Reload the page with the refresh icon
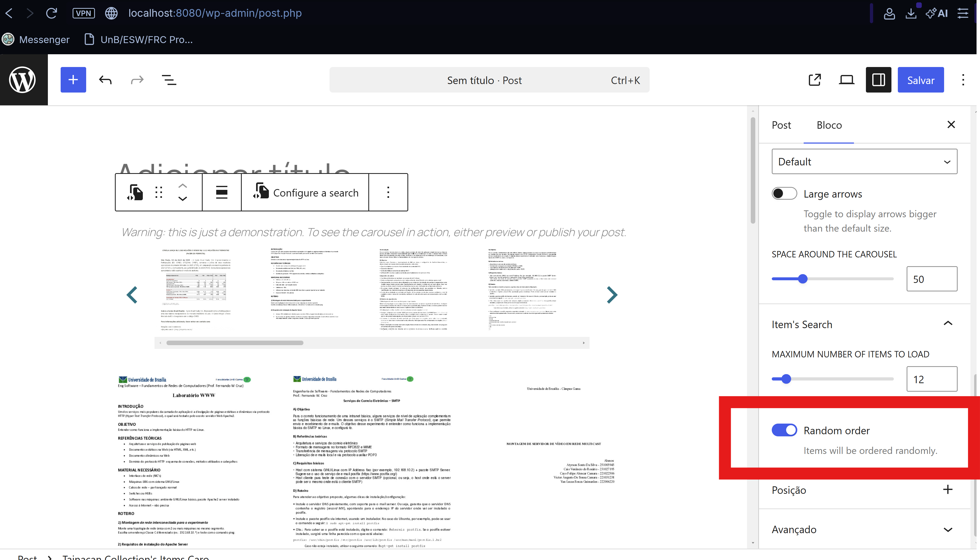This screenshot has width=980, height=560. 52,13
